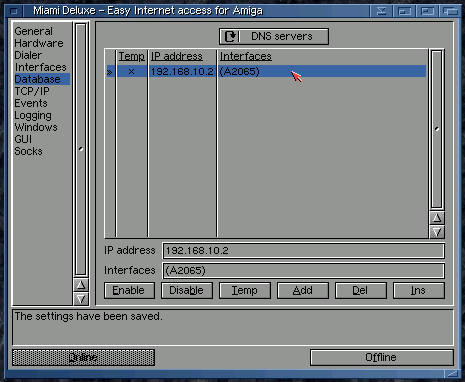Toggle the Temp mark on 192.168.10.2 row
465x382 pixels.
point(131,71)
